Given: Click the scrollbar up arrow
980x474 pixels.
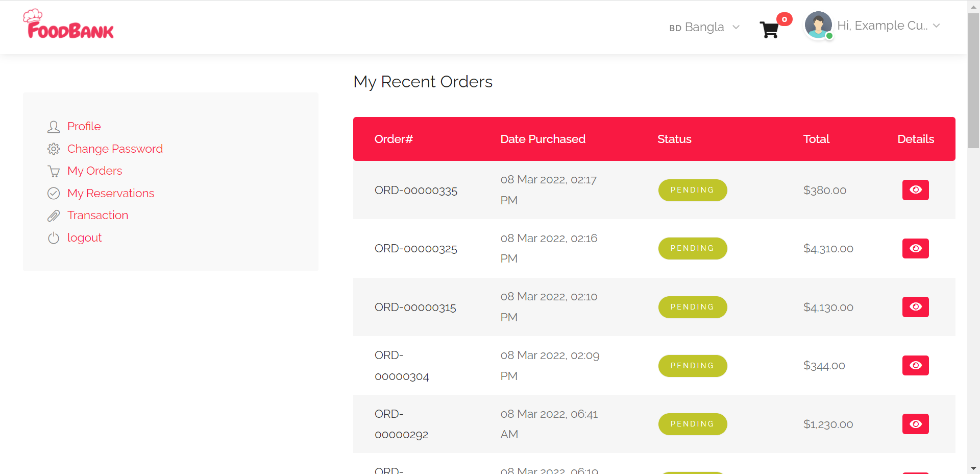Looking at the screenshot, I should tap(973, 6).
